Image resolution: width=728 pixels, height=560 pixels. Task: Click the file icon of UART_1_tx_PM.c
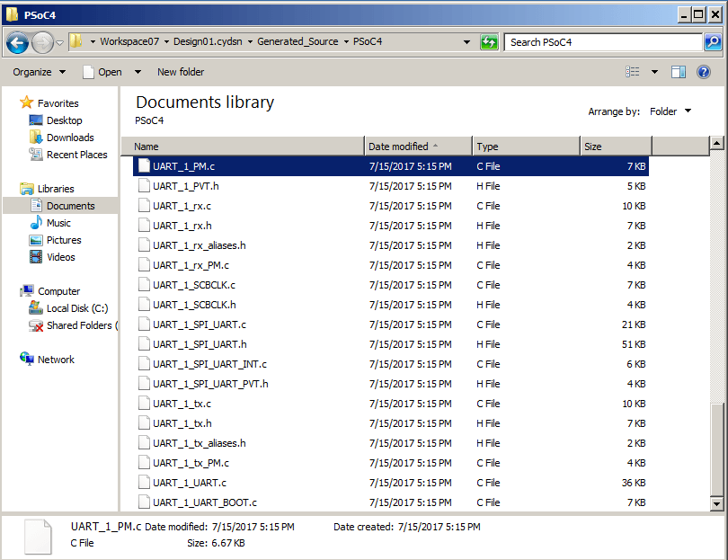tap(145, 463)
